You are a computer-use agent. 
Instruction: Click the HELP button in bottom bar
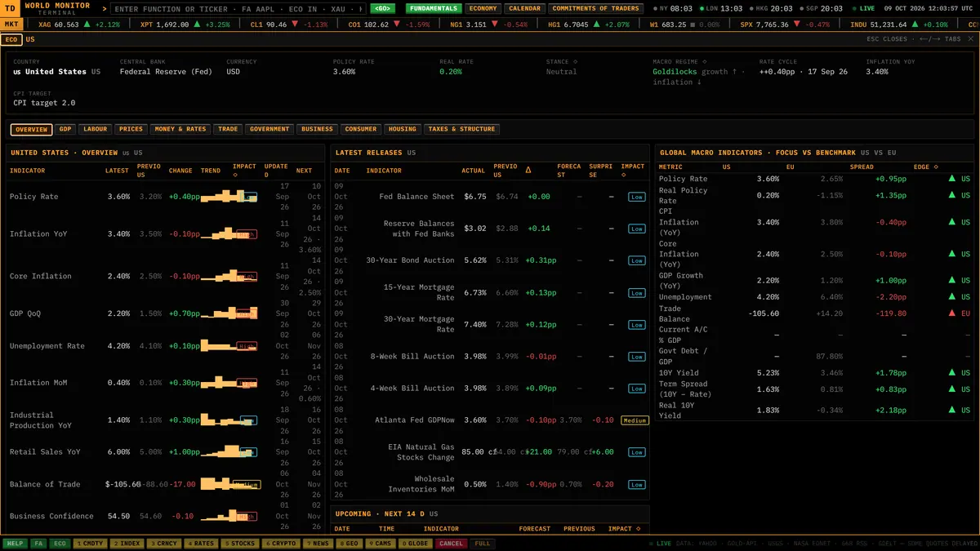point(15,543)
